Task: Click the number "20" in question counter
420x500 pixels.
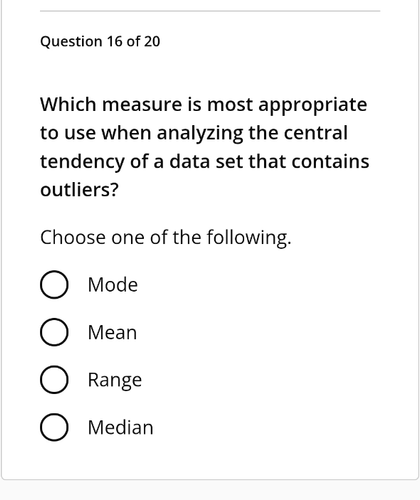Action: click(152, 42)
